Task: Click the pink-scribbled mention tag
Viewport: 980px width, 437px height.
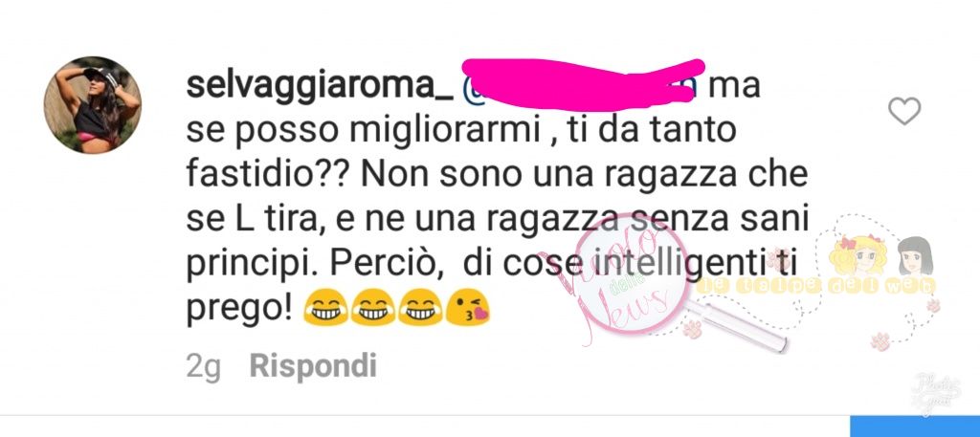Action: click(583, 84)
